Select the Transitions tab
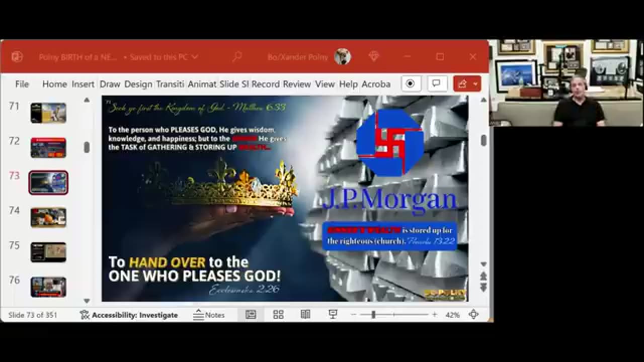The image size is (644, 362). coord(170,84)
